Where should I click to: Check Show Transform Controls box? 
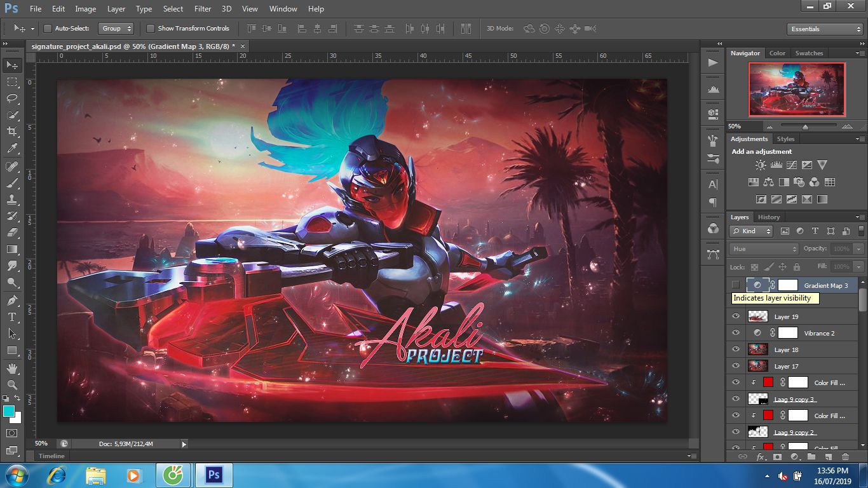pos(151,29)
